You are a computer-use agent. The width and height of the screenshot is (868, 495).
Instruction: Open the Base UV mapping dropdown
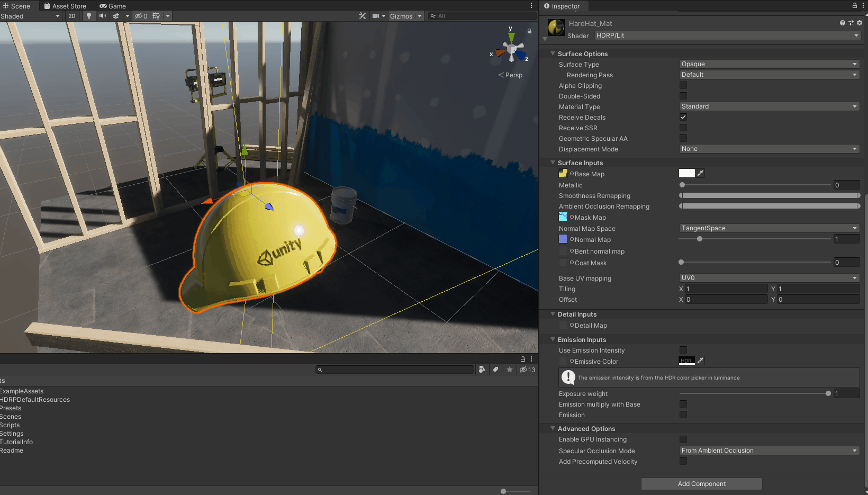tap(769, 278)
